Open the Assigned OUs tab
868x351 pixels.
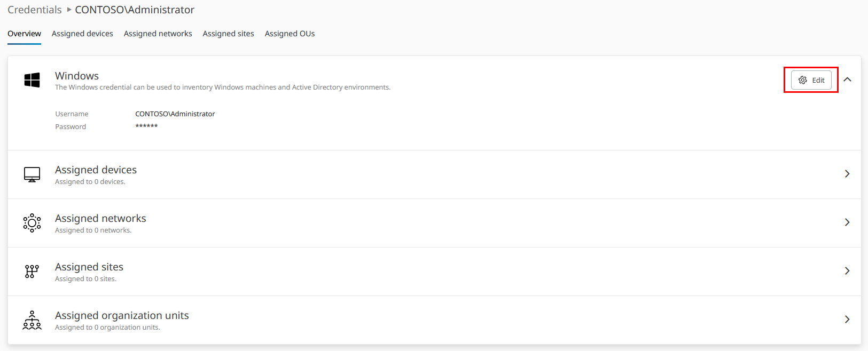click(290, 34)
